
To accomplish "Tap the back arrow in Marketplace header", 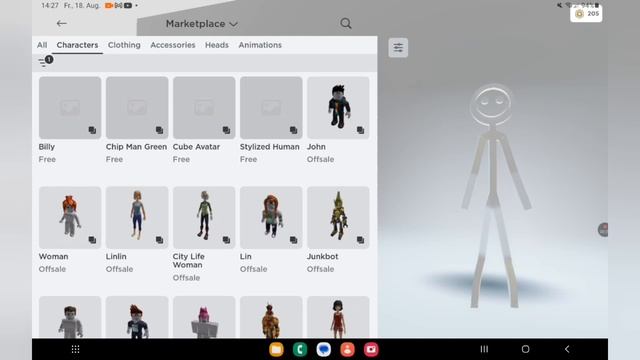I will 62,24.
